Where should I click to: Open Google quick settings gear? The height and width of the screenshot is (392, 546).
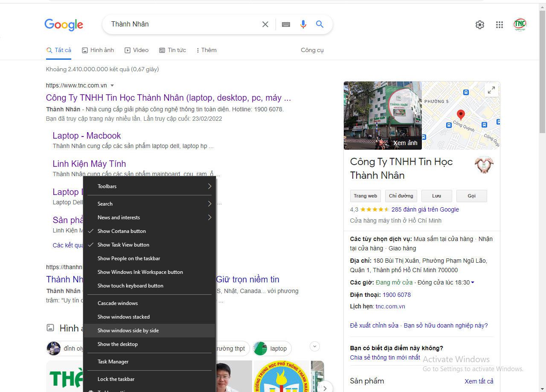[x=480, y=25]
